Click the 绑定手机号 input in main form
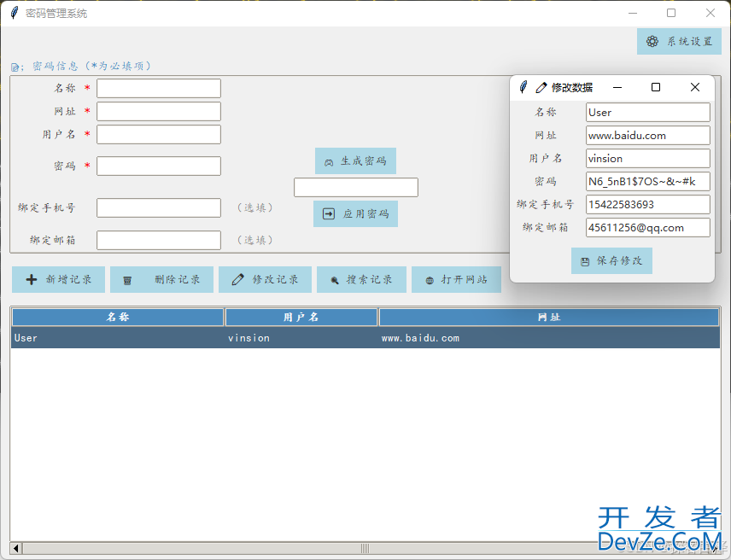Image resolution: width=731 pixels, height=560 pixels. (159, 207)
